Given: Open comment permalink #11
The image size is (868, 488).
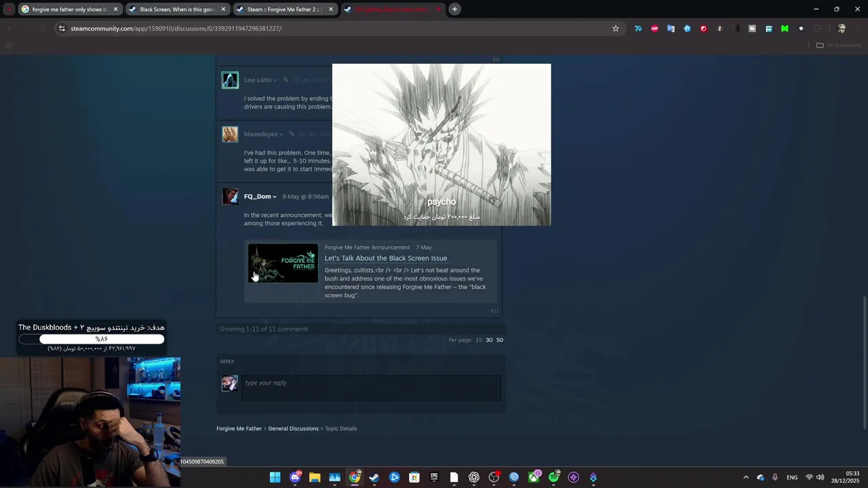Looking at the screenshot, I should (494, 310).
